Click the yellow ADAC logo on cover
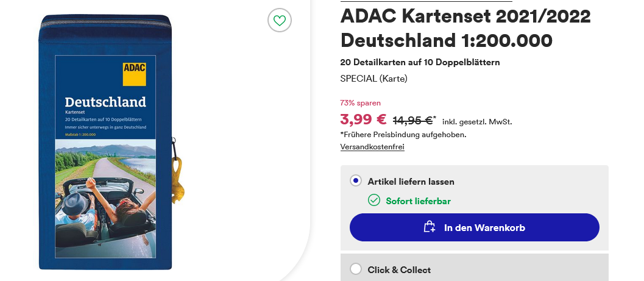 point(134,74)
